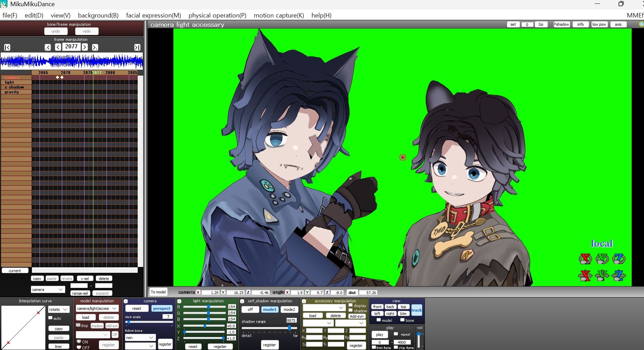Go to the previous keyframe
Screen dimensions: 644x350
click(48, 47)
